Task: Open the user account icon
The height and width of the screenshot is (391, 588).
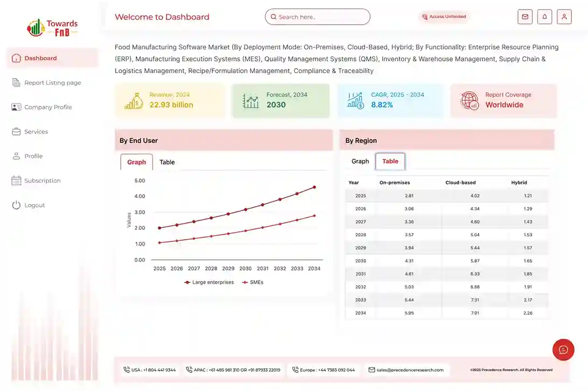Action: (564, 17)
